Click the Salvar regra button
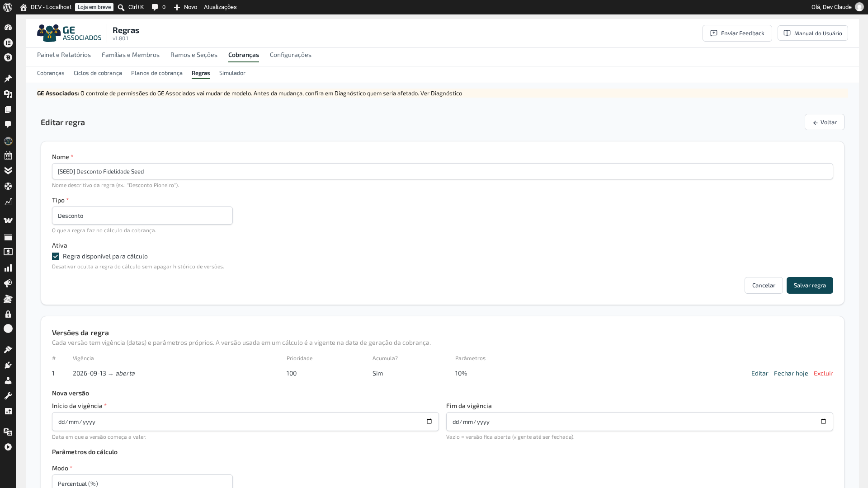This screenshot has height=488, width=868. click(810, 286)
